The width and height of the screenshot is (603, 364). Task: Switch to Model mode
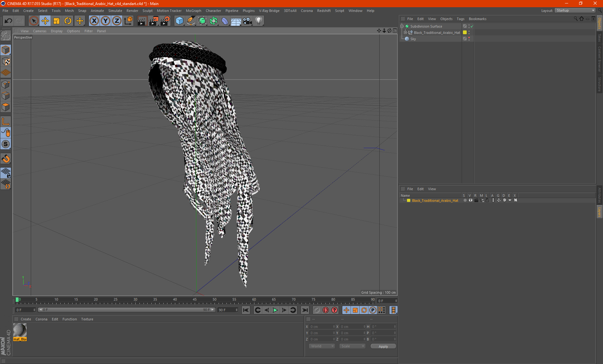pyautogui.click(x=6, y=50)
